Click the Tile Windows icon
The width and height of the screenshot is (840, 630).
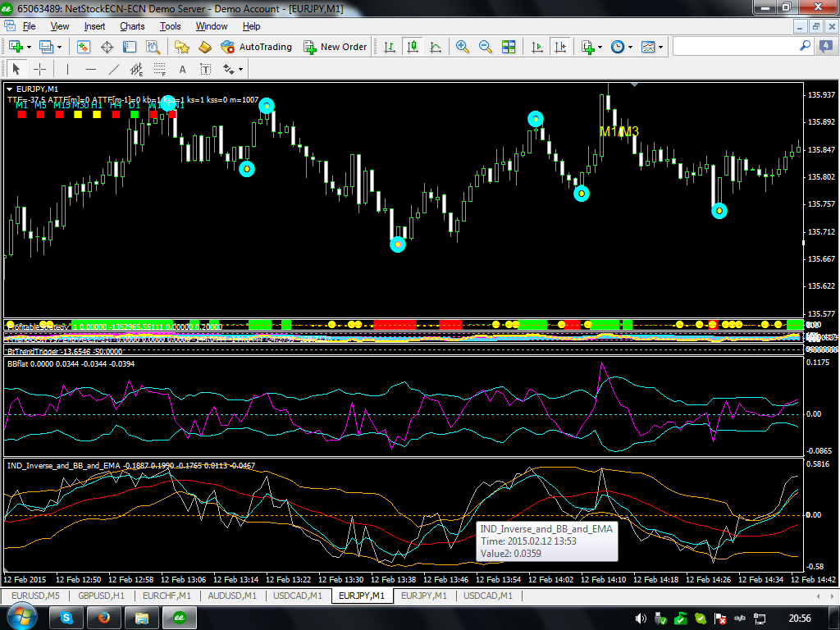509,47
